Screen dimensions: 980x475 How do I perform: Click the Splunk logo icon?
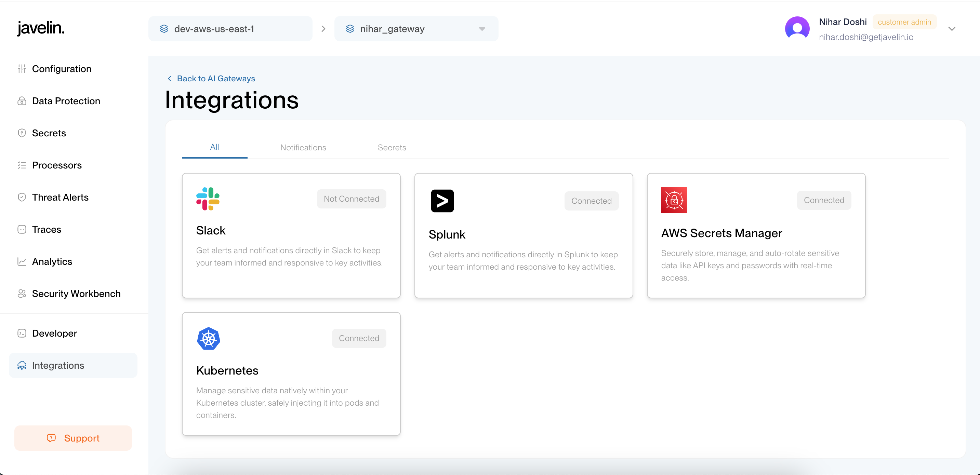point(442,201)
